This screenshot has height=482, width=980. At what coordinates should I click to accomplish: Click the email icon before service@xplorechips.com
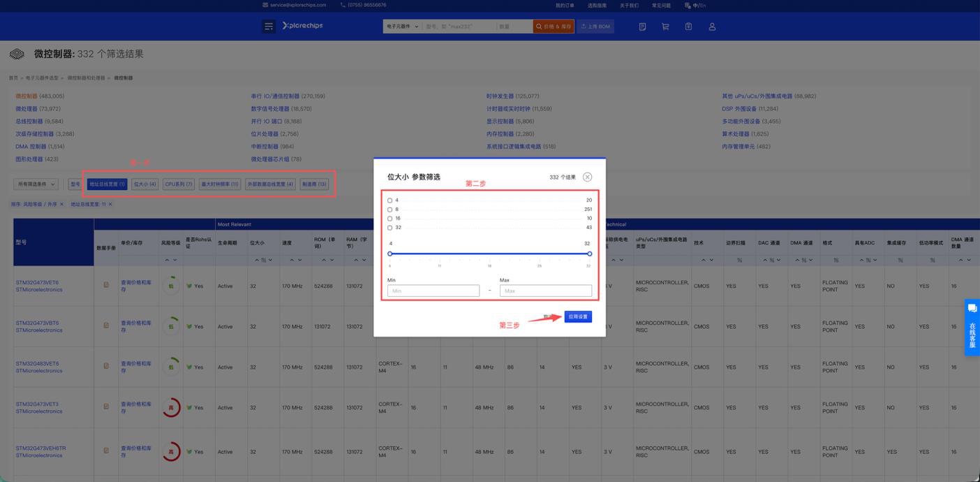pyautogui.click(x=265, y=5)
